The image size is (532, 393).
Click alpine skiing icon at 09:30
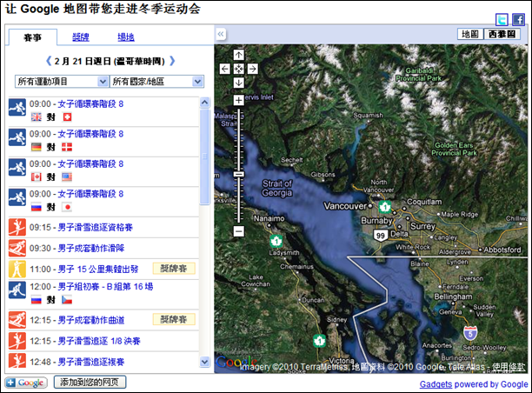click(17, 248)
